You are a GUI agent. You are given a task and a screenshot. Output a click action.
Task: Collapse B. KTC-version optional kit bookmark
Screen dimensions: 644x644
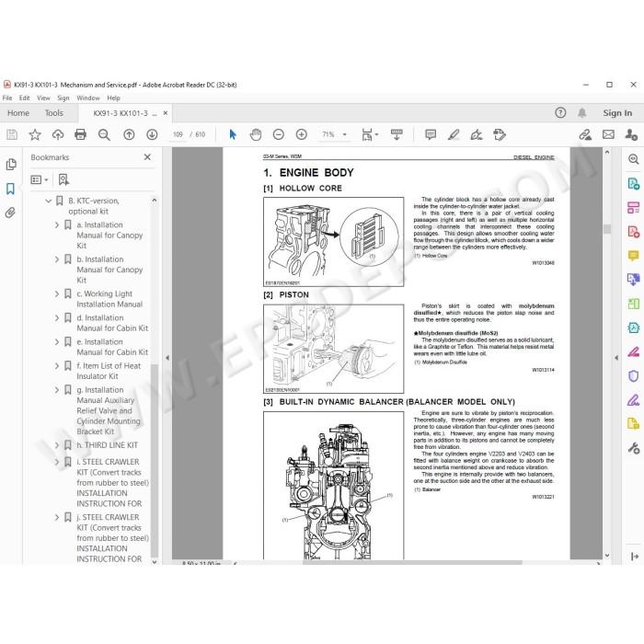(x=48, y=201)
